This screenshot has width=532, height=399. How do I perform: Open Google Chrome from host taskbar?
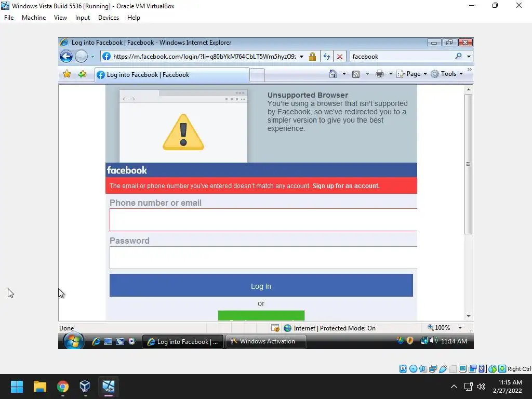pos(63,387)
